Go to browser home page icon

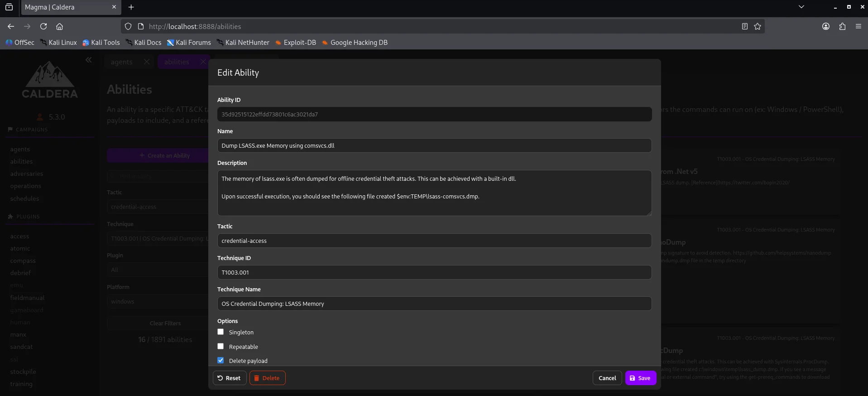pyautogui.click(x=59, y=26)
